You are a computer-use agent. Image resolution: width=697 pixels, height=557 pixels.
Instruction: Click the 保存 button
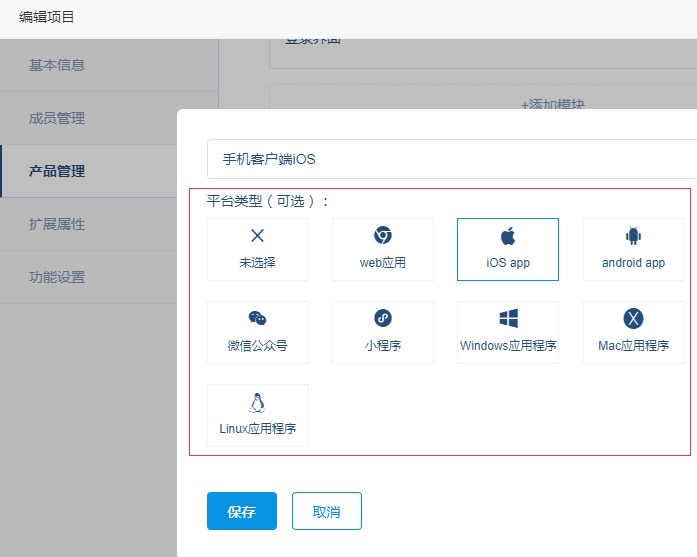coord(241,511)
